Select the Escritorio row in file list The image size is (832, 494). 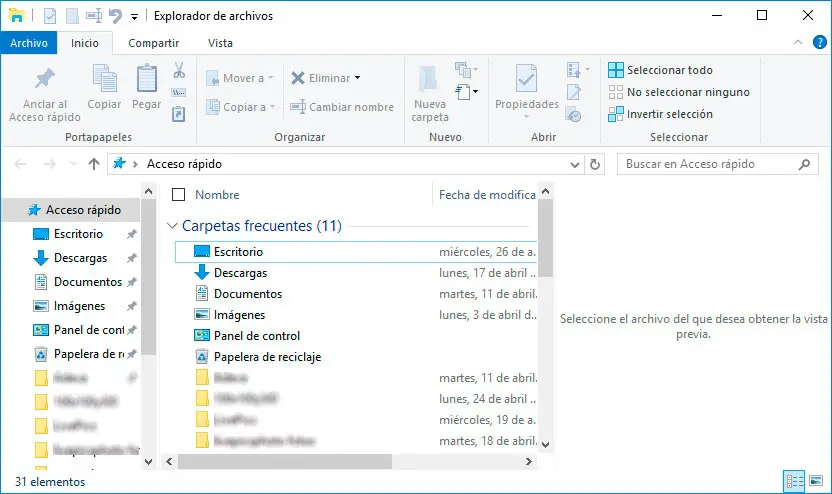click(x=356, y=252)
